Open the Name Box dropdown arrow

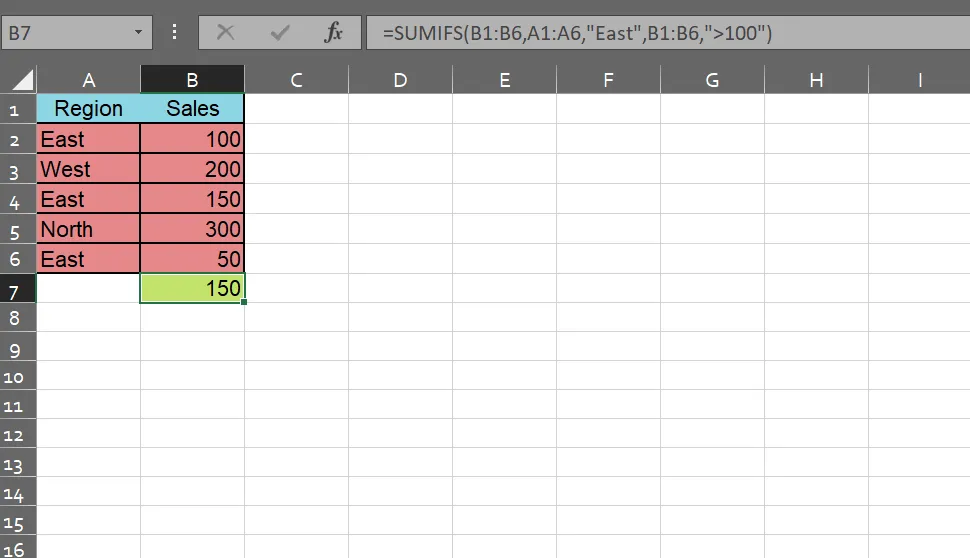click(138, 32)
